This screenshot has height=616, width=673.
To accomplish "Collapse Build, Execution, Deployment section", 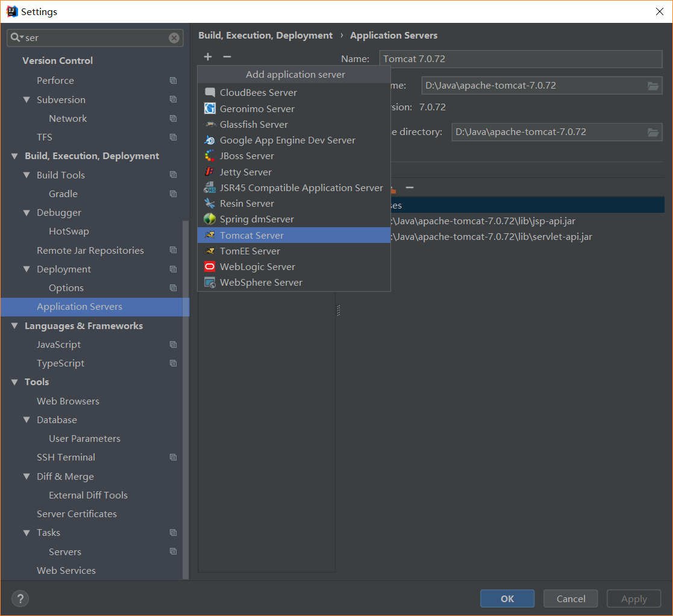I will point(14,156).
